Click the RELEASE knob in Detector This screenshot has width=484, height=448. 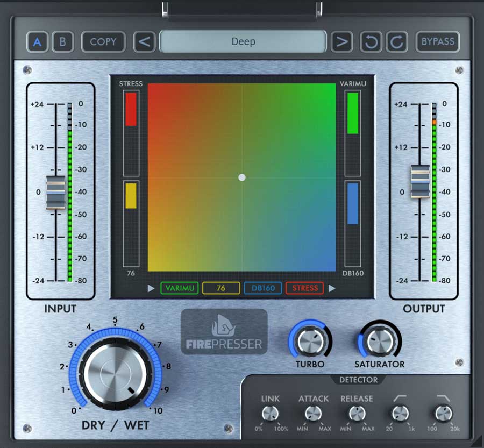(x=357, y=414)
